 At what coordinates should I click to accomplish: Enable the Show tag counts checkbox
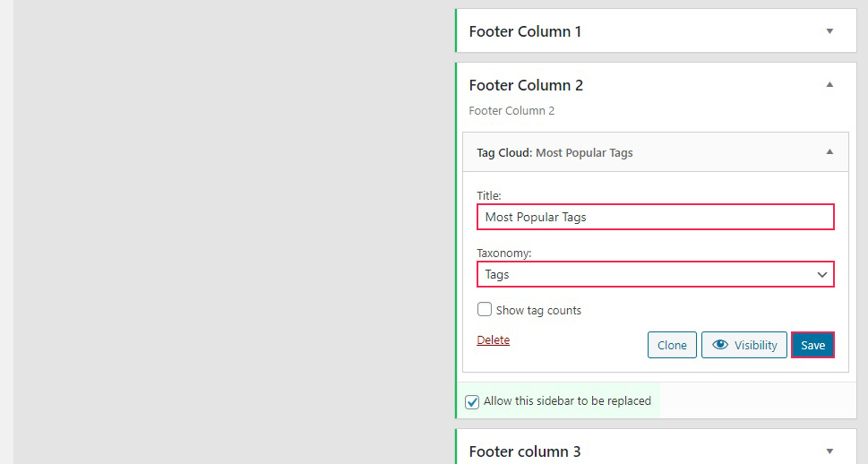485,310
